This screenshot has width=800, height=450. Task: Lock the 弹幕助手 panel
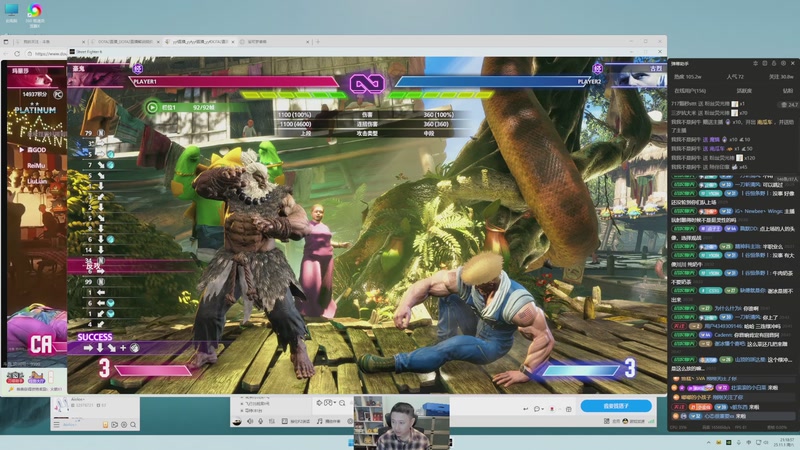(774, 63)
